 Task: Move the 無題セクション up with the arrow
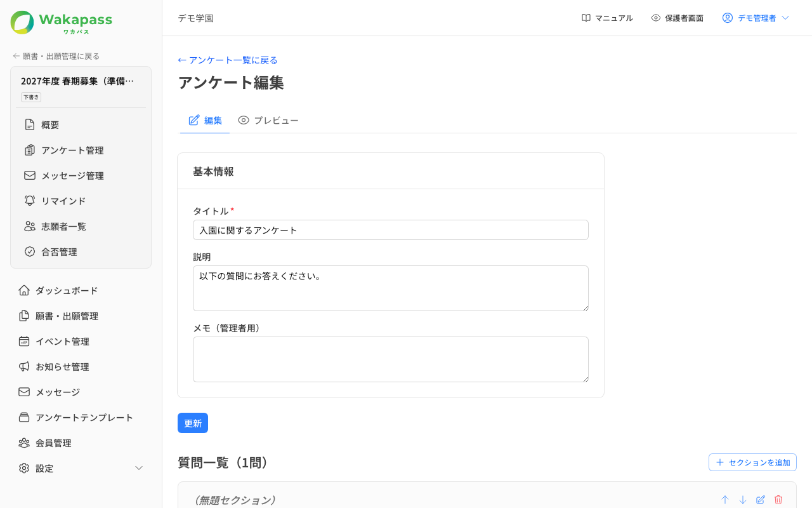(x=725, y=500)
